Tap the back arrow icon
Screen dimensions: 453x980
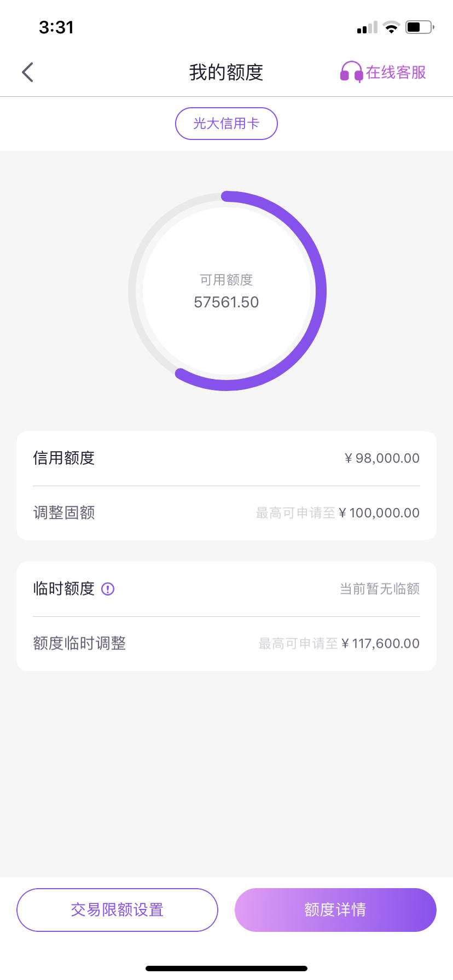28,72
